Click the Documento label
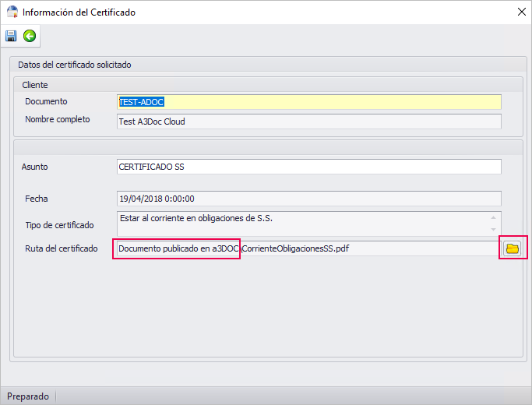The image size is (532, 405). coord(46,101)
